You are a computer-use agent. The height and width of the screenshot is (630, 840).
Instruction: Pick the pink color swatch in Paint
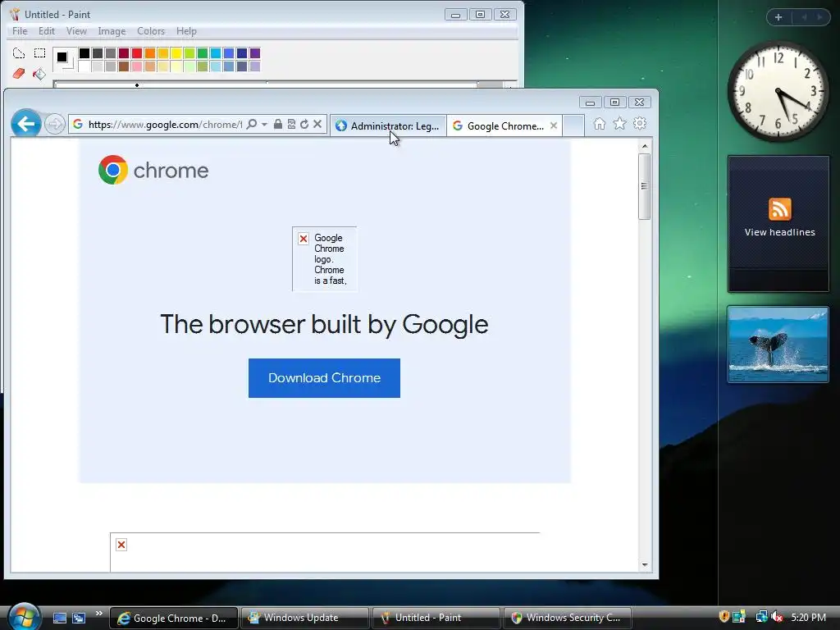tap(137, 66)
